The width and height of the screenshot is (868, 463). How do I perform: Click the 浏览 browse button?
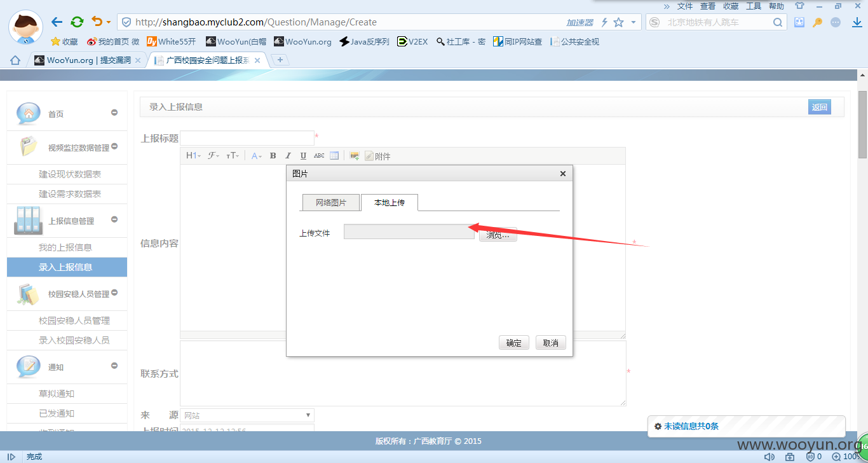[498, 235]
